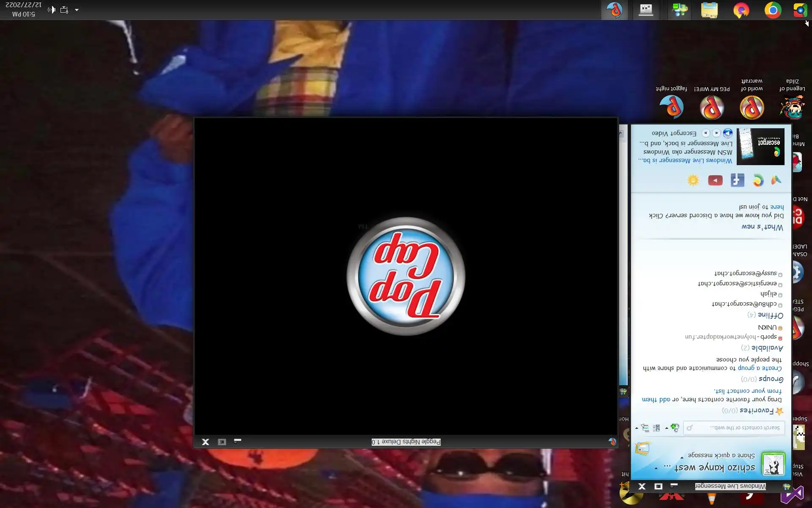Click the profile display picture
Image resolution: width=812 pixels, height=508 pixels.
[773, 464]
